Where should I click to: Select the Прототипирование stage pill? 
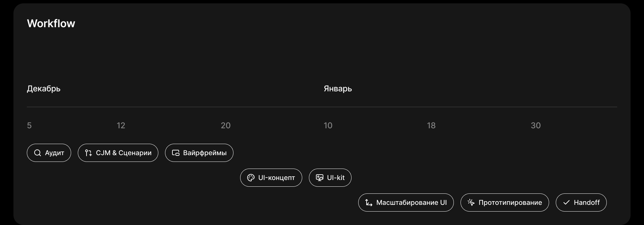click(x=504, y=203)
